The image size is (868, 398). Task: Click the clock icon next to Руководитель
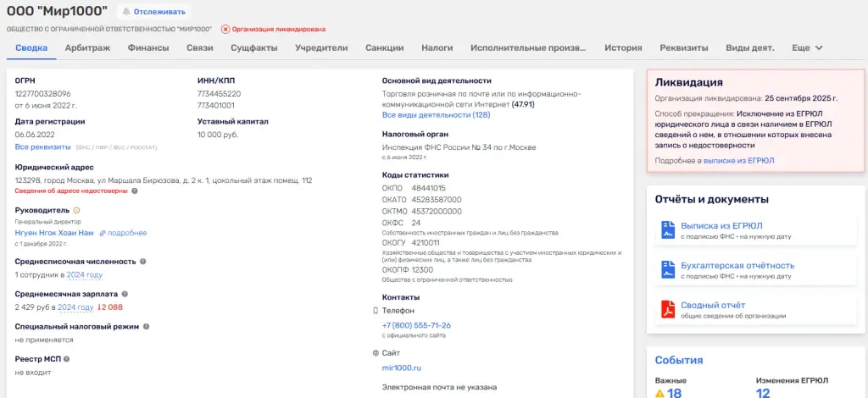77,210
